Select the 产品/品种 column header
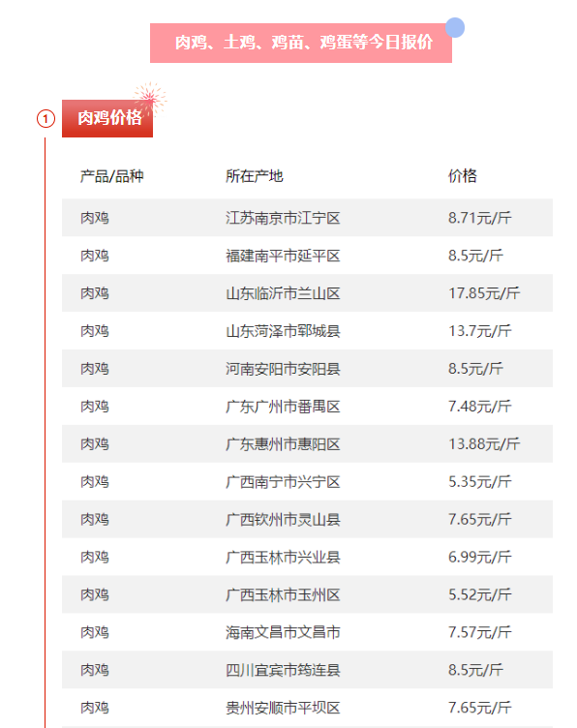This screenshot has width=577, height=728. (112, 176)
